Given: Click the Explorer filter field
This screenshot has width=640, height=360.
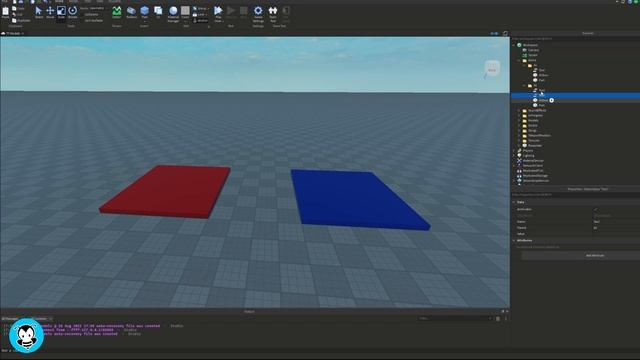Looking at the screenshot, I should coord(576,39).
